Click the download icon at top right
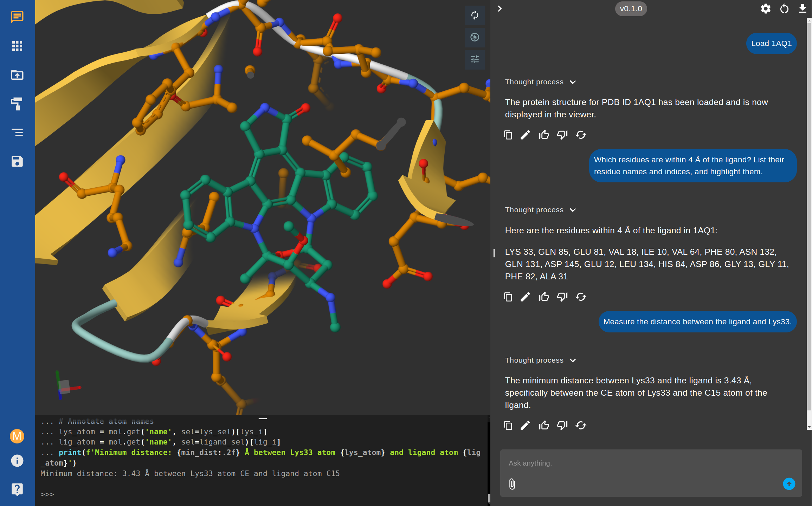 click(x=802, y=9)
